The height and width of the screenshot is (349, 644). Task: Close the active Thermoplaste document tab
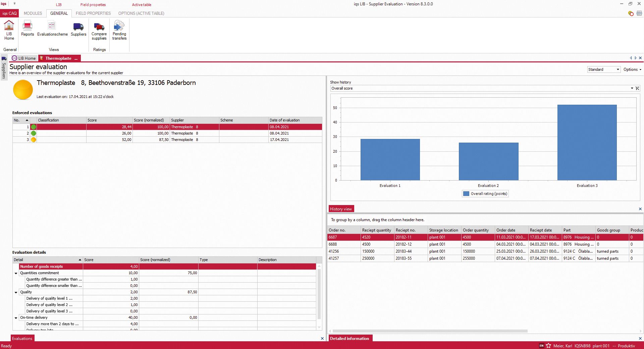[640, 58]
